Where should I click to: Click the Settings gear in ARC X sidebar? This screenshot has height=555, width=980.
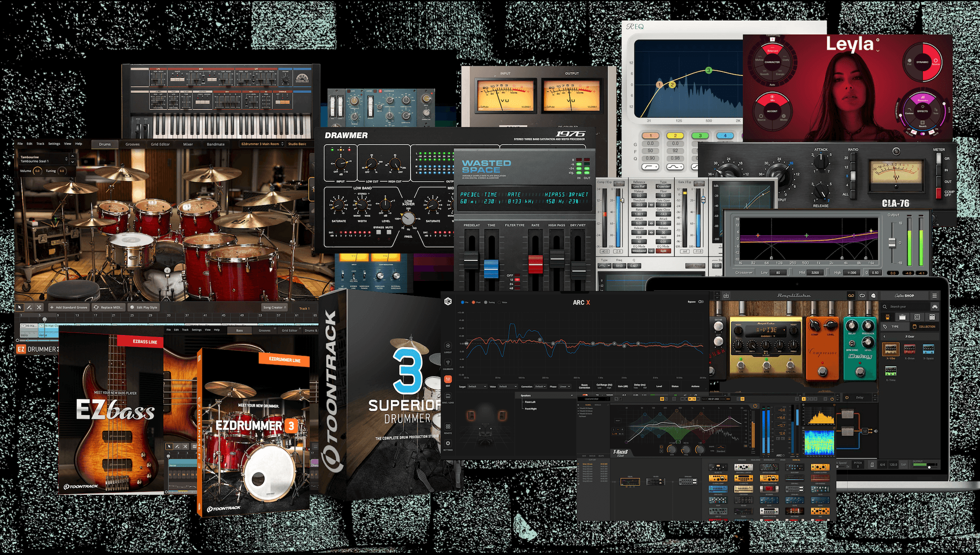(448, 444)
